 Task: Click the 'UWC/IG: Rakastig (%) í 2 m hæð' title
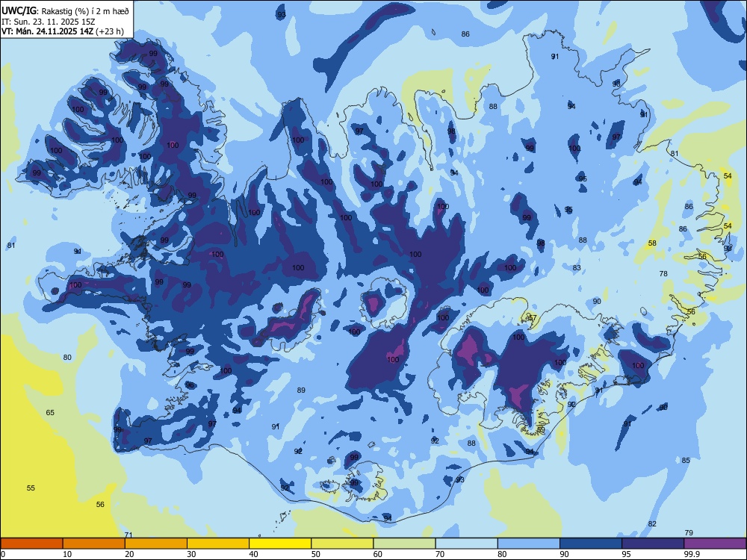pos(65,10)
